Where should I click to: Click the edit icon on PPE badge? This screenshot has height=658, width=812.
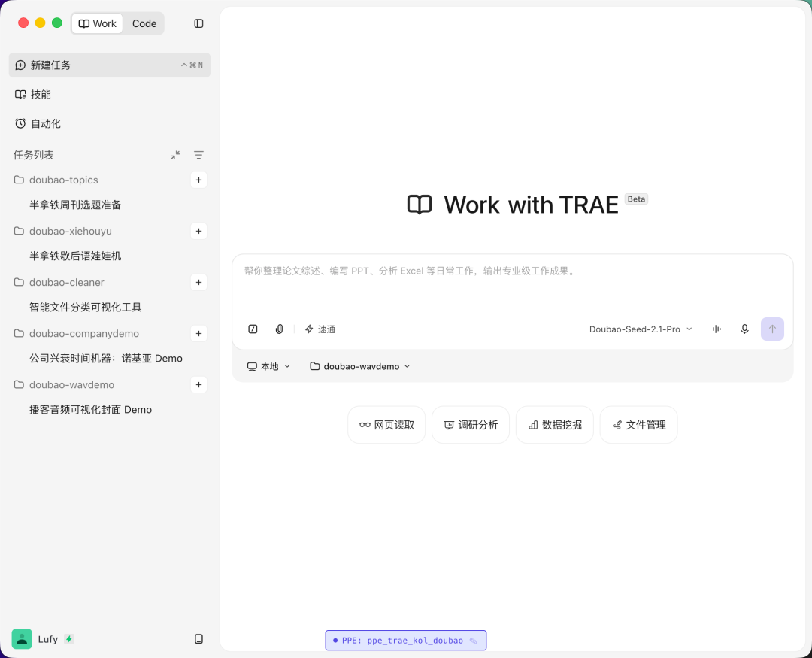474,641
